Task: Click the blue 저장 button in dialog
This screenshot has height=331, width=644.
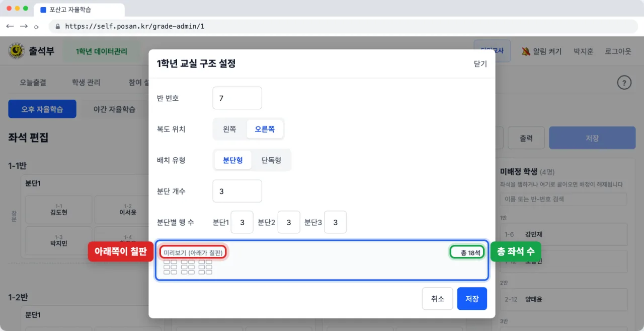Action: pos(472,299)
